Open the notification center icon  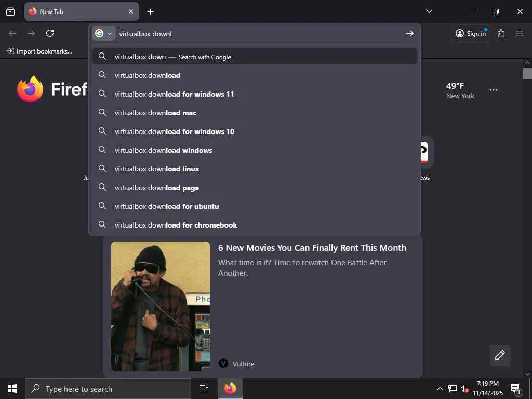tap(515, 389)
